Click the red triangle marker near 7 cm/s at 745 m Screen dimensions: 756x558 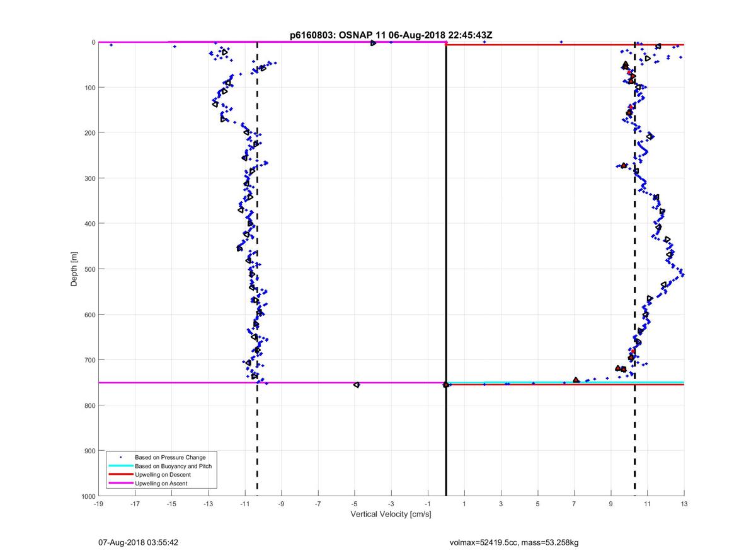[x=576, y=380]
